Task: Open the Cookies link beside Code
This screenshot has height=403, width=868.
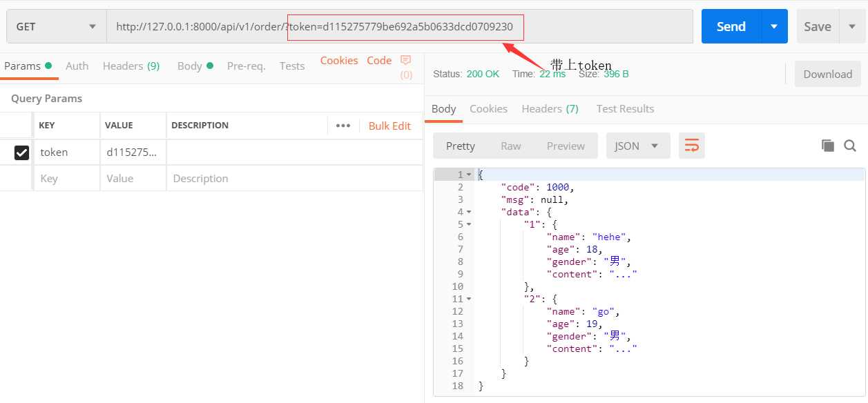Action: coord(339,61)
